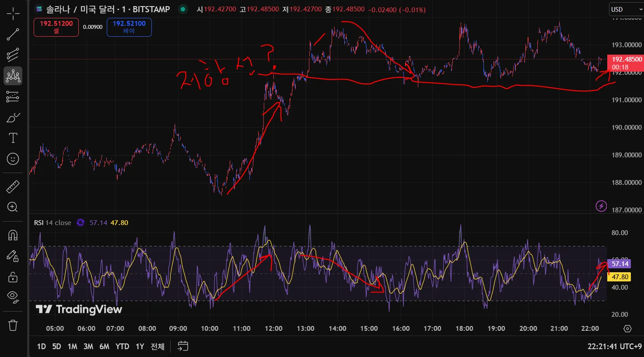The width and height of the screenshot is (644, 357).
Task: Remove drawings with the trash icon
Action: (13, 325)
